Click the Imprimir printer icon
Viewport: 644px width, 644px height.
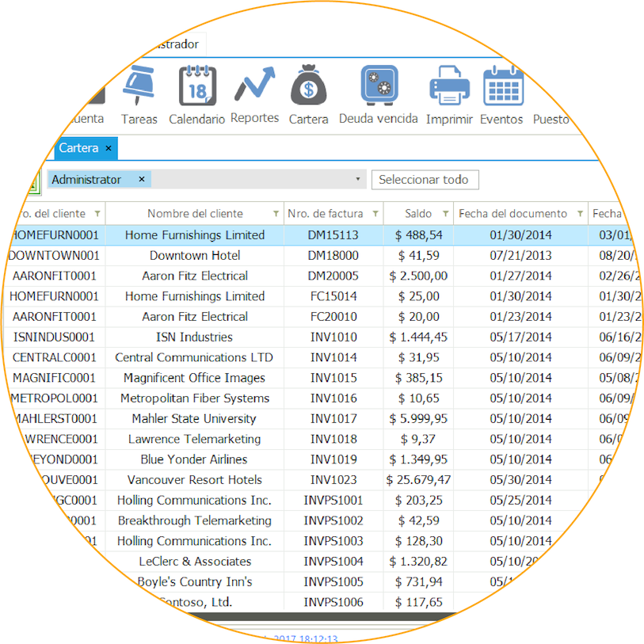[x=449, y=85]
